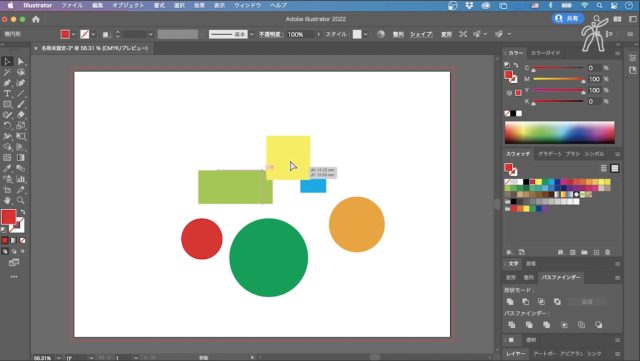Click the Cyan percentage field
The image size is (640, 361).
(594, 68)
